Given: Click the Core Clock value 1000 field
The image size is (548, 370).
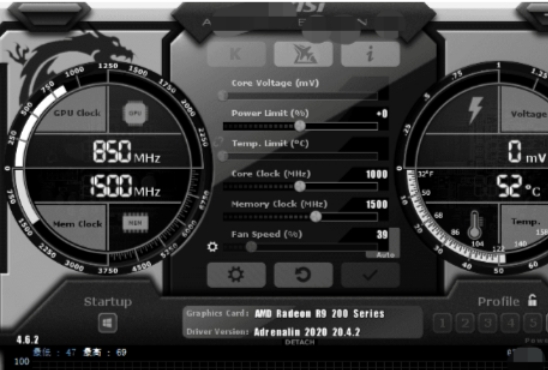Looking at the screenshot, I should pyautogui.click(x=376, y=174).
